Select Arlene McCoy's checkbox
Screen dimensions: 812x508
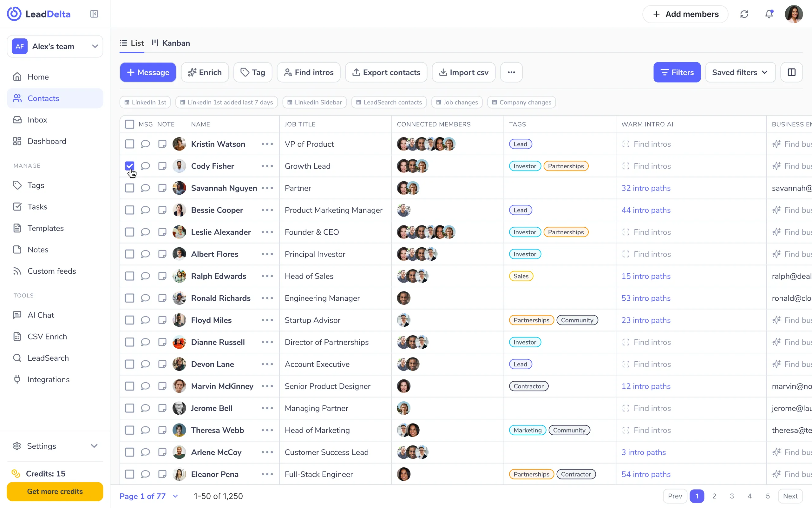(129, 452)
